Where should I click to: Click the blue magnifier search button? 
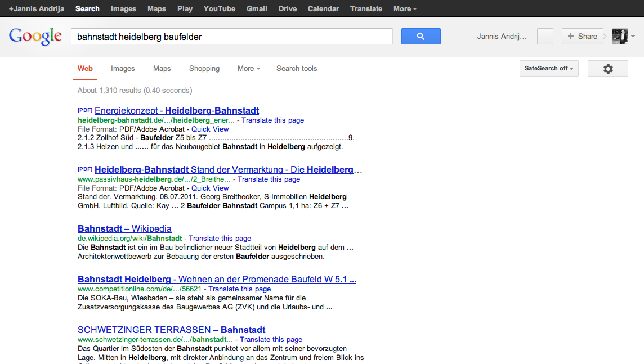(421, 36)
